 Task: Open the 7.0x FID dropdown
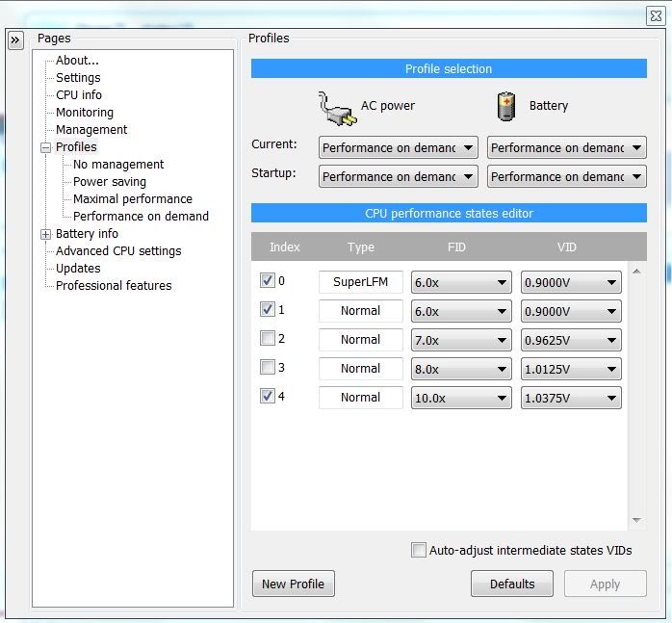461,341
